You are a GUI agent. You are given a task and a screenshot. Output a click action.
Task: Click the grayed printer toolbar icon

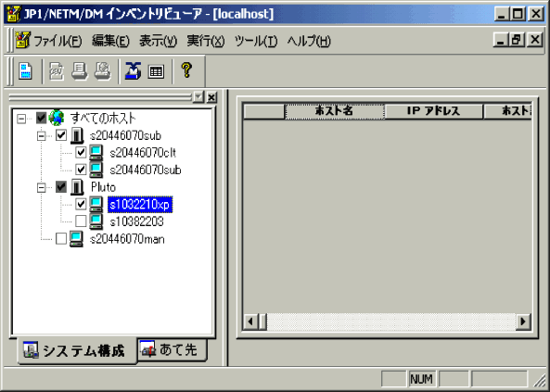coord(80,70)
